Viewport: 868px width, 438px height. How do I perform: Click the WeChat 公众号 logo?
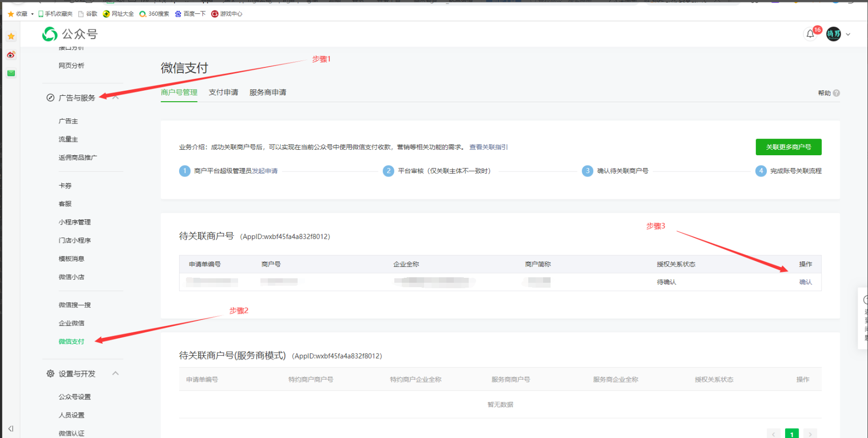pos(70,34)
